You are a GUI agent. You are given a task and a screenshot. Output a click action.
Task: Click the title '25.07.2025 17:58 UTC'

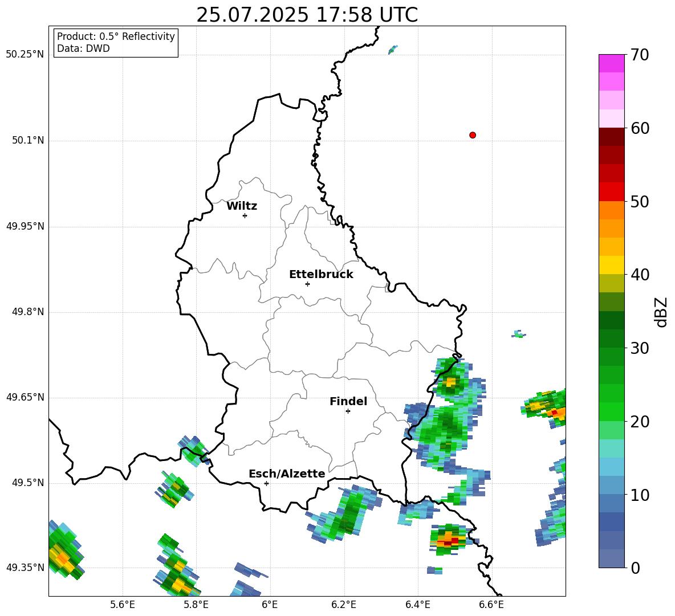pyautogui.click(x=307, y=15)
